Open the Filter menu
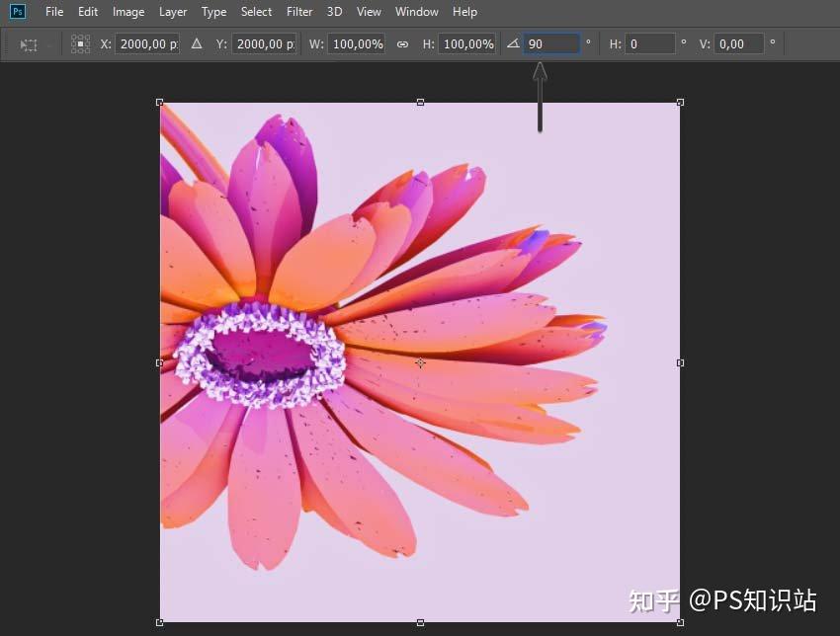The image size is (840, 636). click(x=299, y=12)
